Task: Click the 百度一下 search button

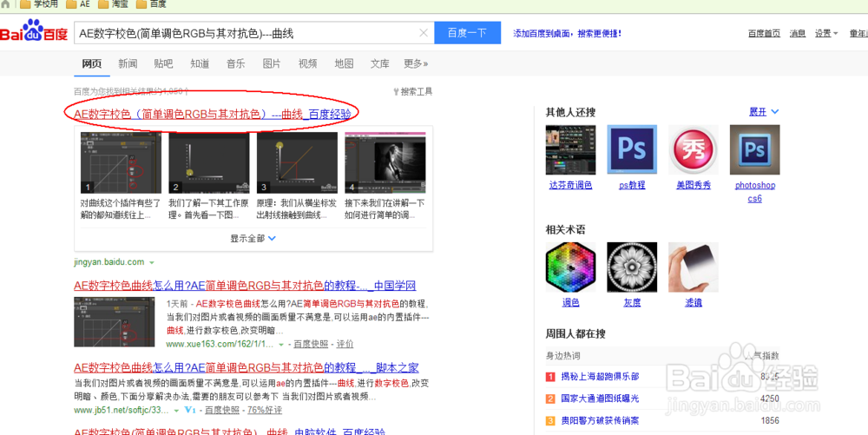Action: [467, 33]
